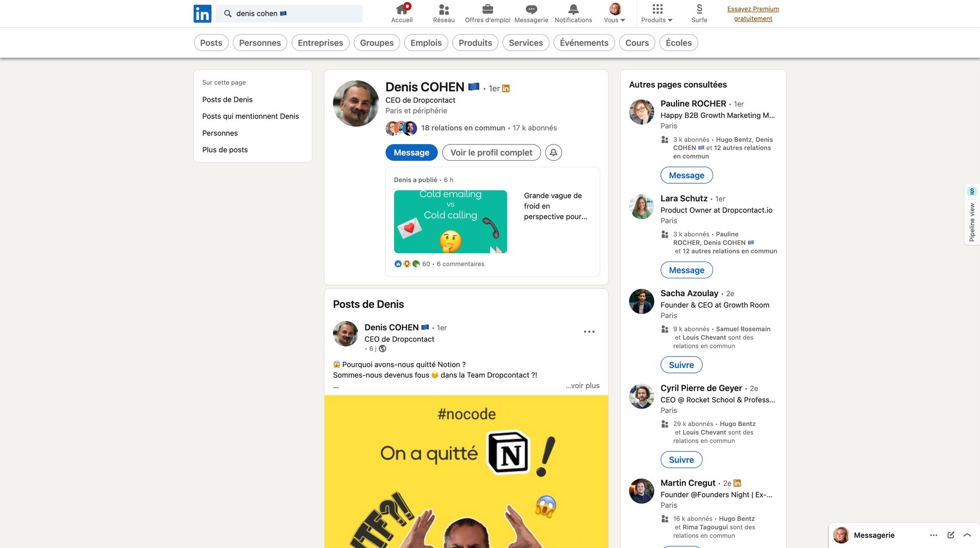Screen dimensions: 980x548
Task: Open the Messagerie chat icon
Action: (531, 14)
